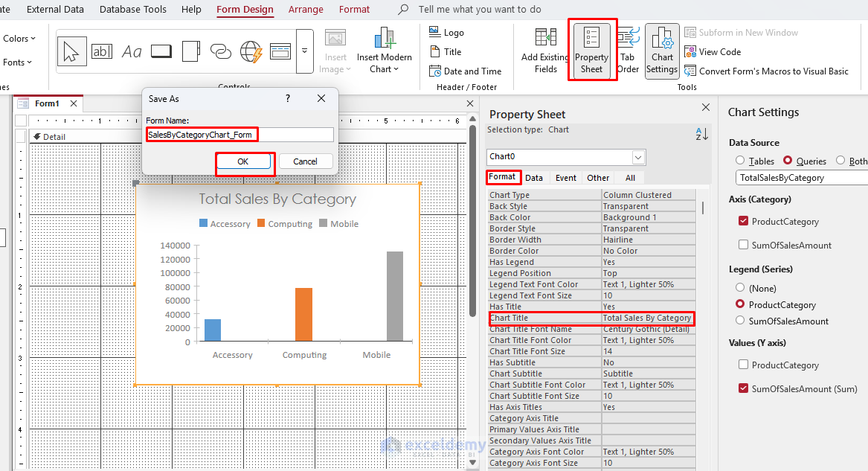Click the Chart Title property value field

click(x=647, y=318)
